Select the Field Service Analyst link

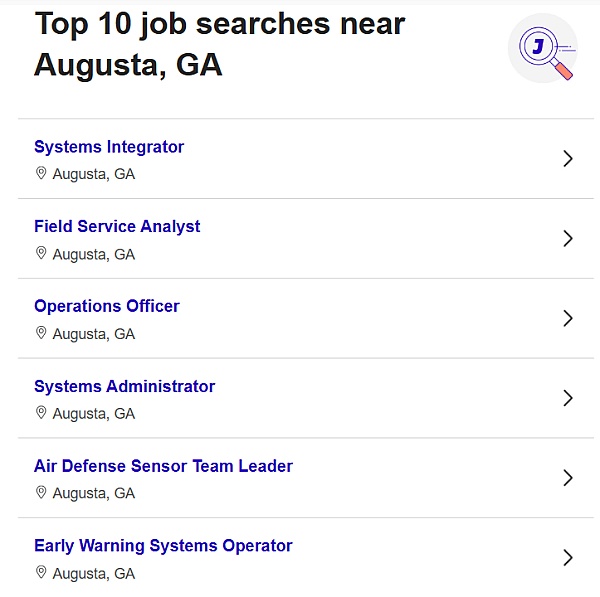(117, 227)
